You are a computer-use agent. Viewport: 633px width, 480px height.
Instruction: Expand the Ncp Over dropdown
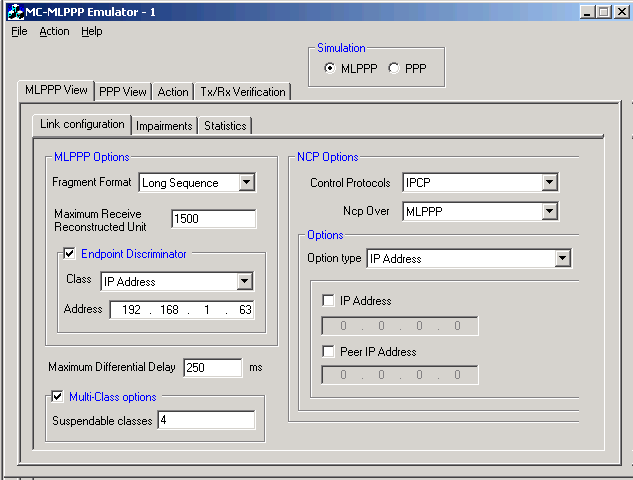(549, 211)
